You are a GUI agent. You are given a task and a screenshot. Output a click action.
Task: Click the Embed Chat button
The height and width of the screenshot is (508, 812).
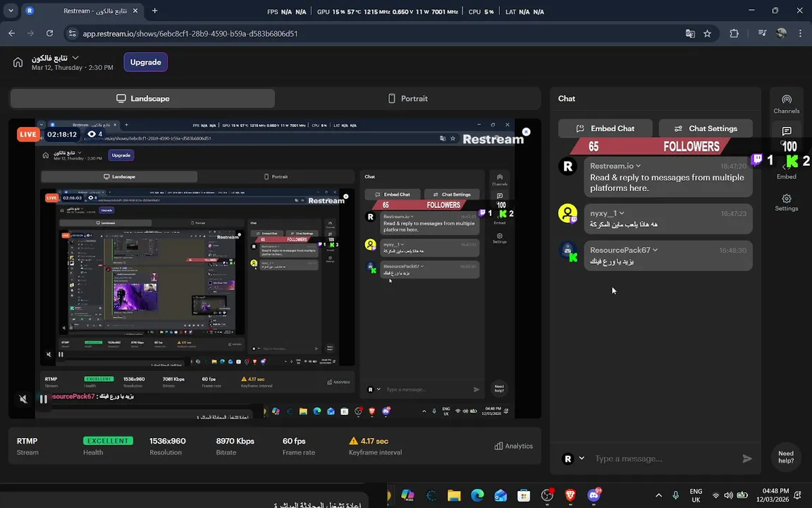coord(605,128)
